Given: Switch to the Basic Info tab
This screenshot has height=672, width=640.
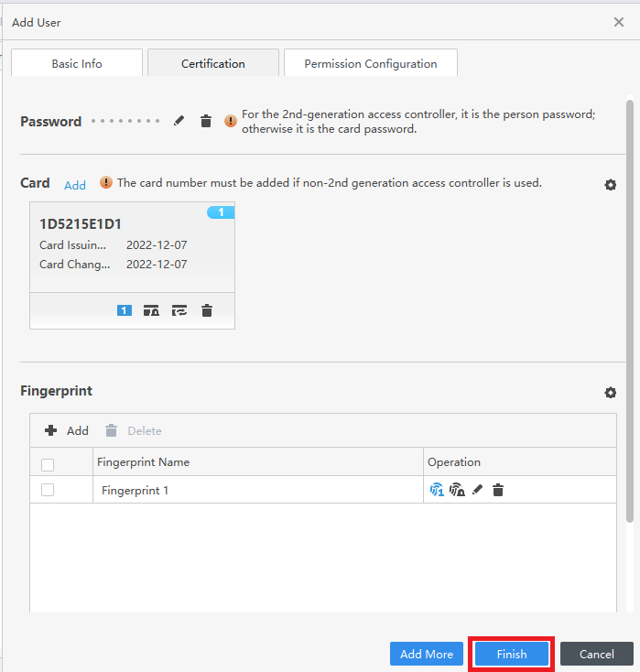Looking at the screenshot, I should pos(77,63).
